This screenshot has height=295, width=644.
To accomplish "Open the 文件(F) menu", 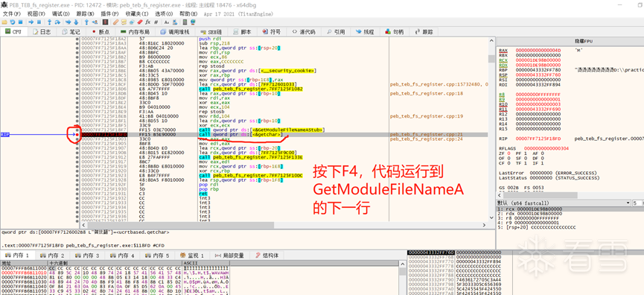I will pos(11,13).
